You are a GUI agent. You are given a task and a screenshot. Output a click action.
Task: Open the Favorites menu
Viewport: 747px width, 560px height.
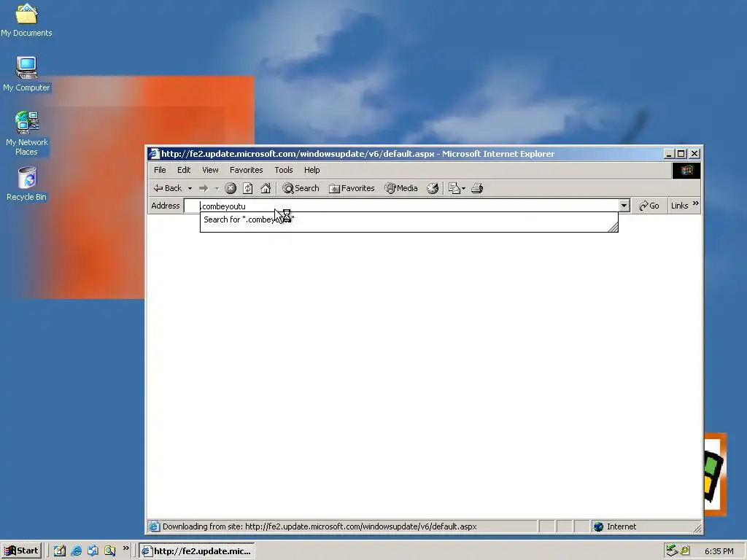click(x=247, y=170)
